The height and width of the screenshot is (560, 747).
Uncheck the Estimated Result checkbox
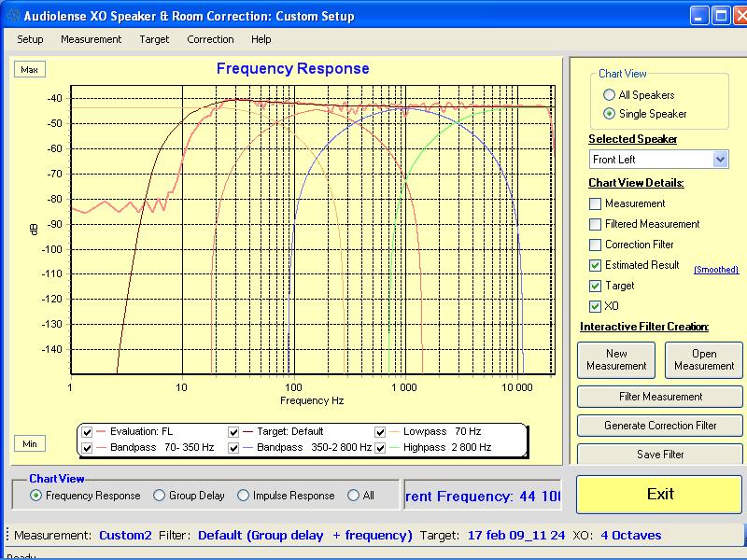point(595,265)
